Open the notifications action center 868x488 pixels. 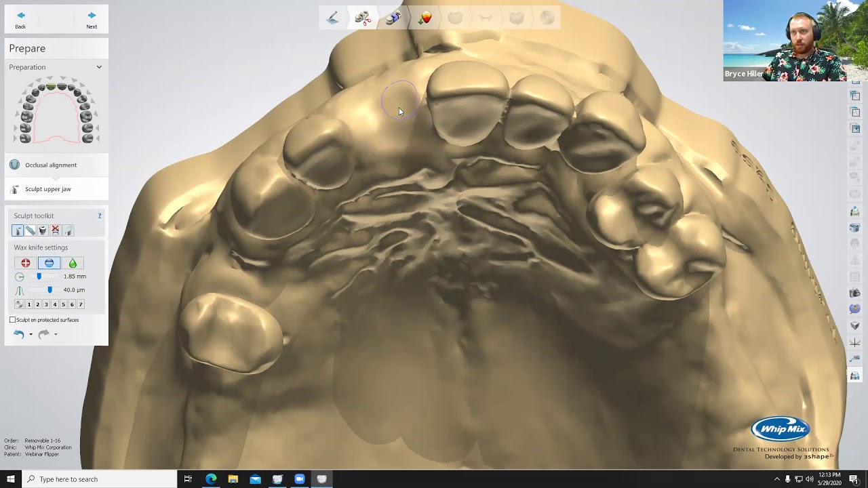point(854,479)
